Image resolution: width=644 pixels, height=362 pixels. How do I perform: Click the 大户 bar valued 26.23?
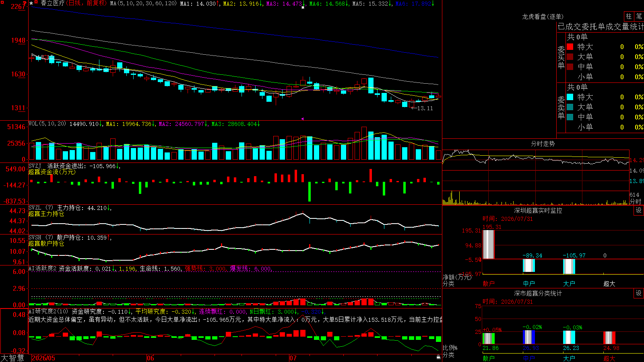point(569,337)
